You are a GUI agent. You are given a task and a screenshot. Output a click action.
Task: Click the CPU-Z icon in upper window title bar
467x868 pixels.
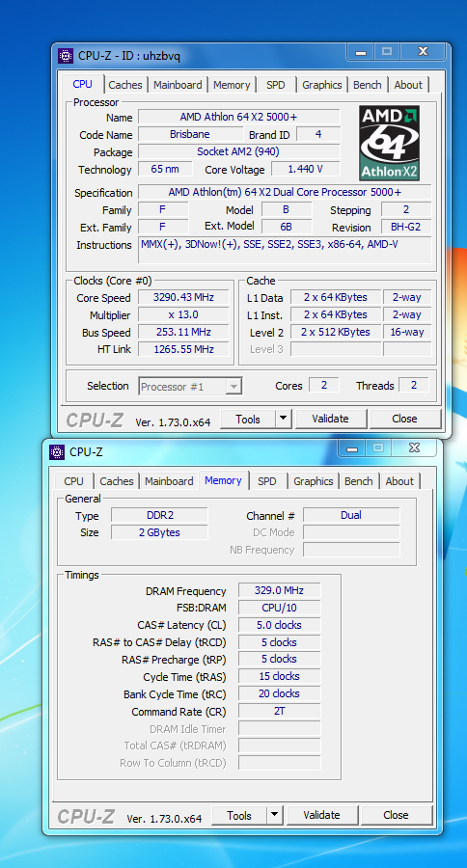pyautogui.click(x=66, y=56)
